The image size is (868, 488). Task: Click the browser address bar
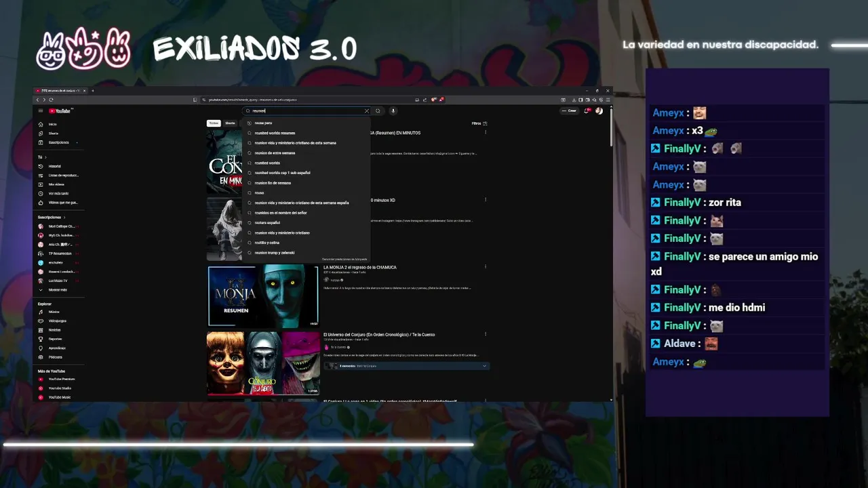click(x=309, y=100)
